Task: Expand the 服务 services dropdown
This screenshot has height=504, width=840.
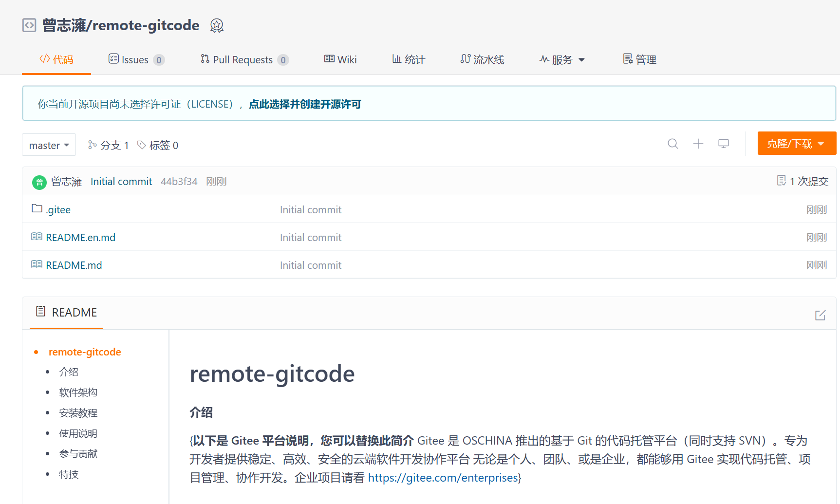Action: point(562,59)
